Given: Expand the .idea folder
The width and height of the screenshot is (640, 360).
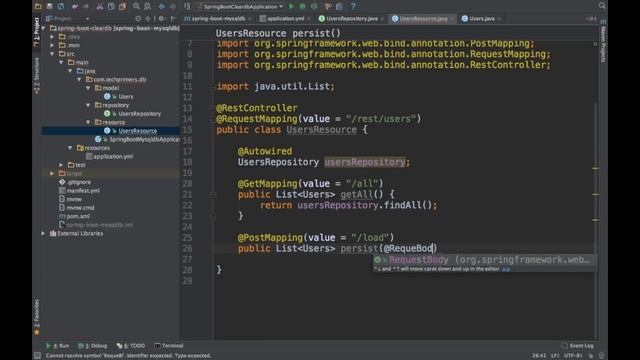Looking at the screenshot, I should [52, 37].
